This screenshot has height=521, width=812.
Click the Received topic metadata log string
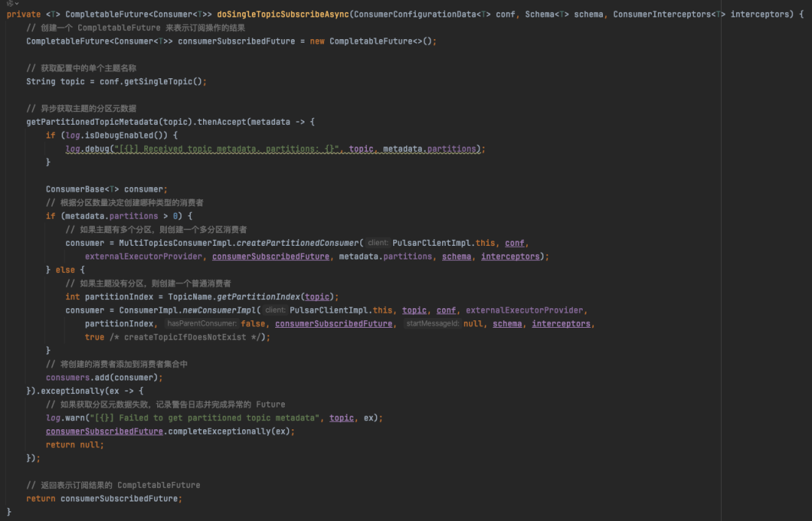point(227,149)
